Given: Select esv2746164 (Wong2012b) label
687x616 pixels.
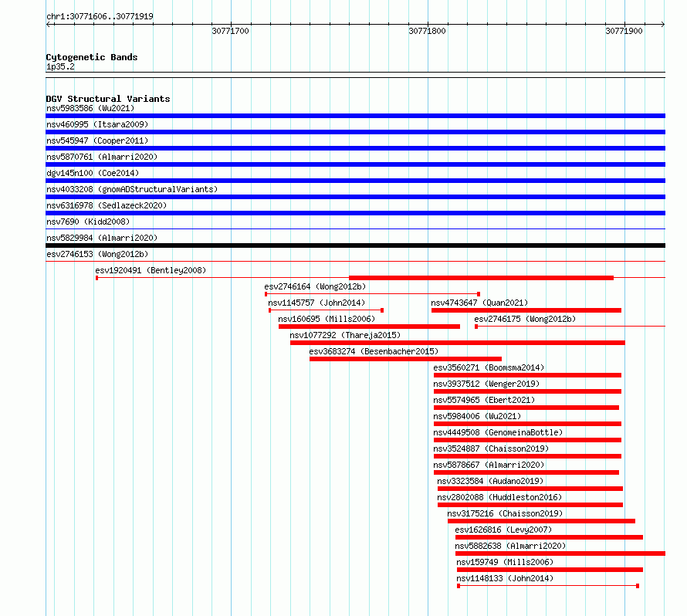Looking at the screenshot, I should (x=315, y=286).
